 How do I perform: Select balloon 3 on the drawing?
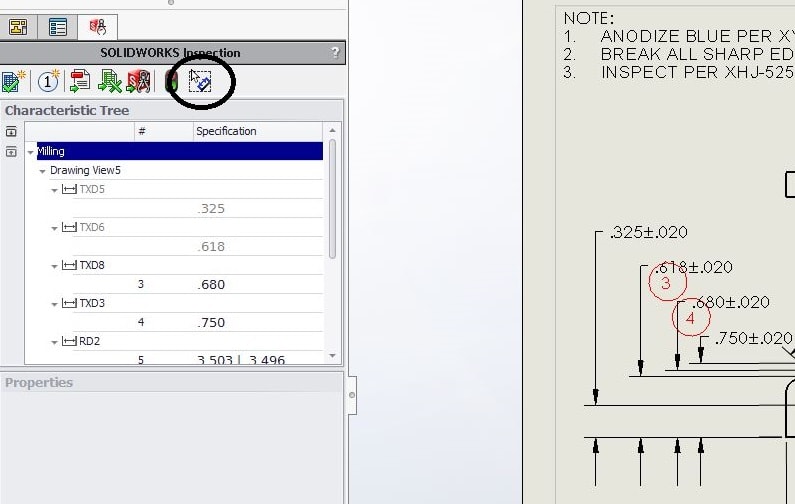click(x=667, y=282)
